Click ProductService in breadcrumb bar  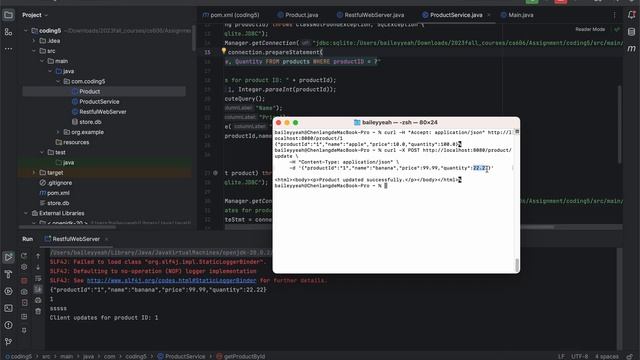[x=181, y=356]
